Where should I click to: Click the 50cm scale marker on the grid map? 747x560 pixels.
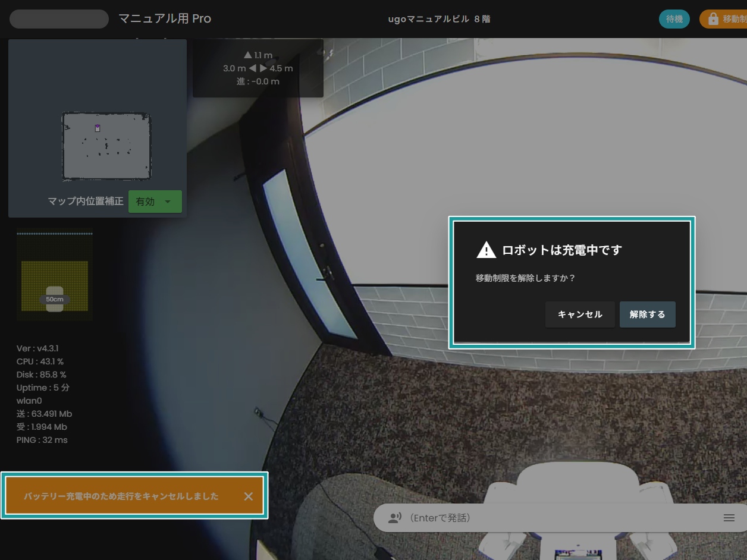pyautogui.click(x=55, y=299)
